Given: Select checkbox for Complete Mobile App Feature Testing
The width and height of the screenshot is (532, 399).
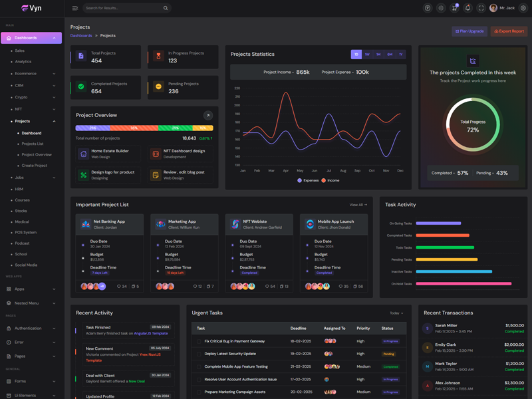Looking at the screenshot, I should coord(198,366).
